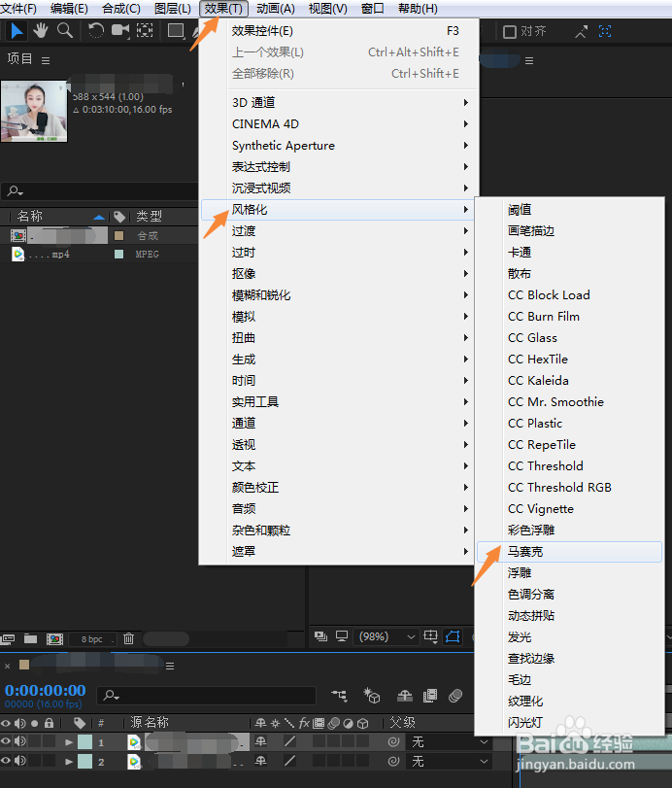The image size is (672, 788).
Task: Choose CC Glass effect
Action: (569, 338)
